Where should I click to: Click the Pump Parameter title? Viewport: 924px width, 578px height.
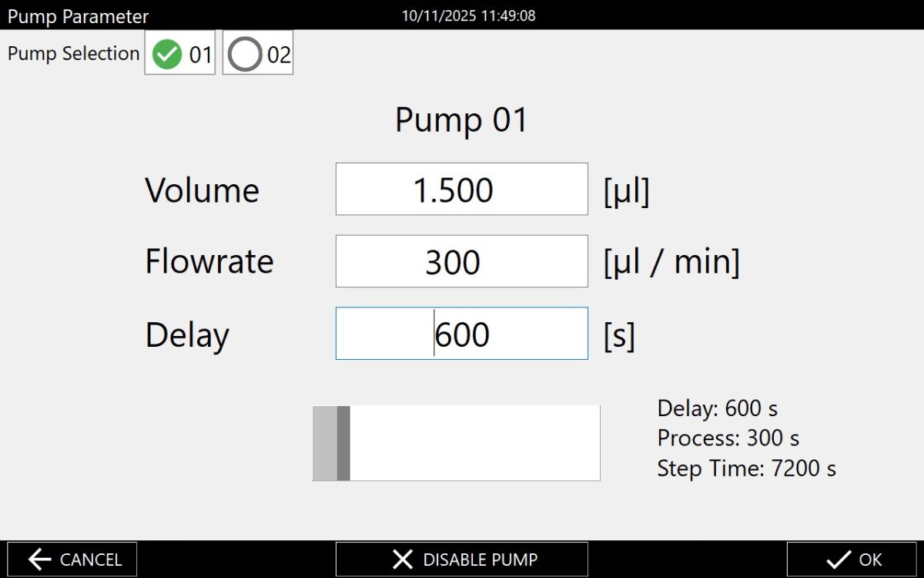(78, 16)
